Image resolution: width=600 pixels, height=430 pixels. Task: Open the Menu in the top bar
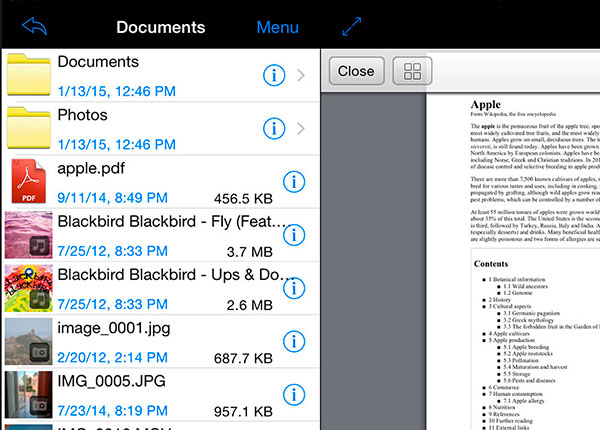tap(277, 27)
